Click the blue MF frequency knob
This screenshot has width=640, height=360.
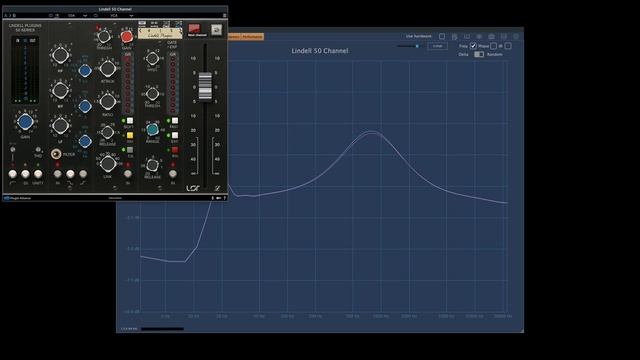point(84,107)
